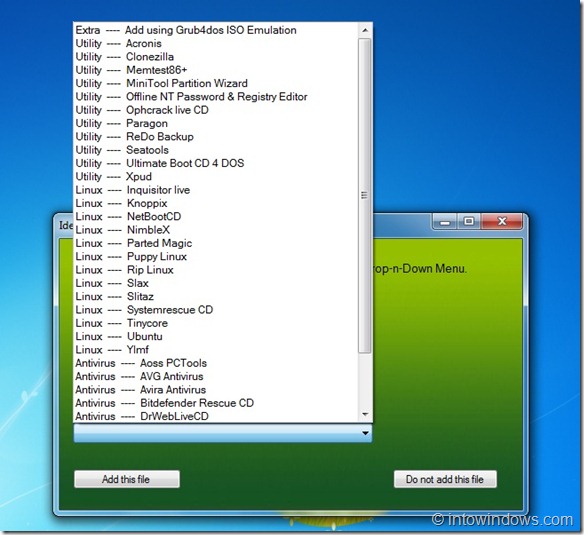
Task: Click the list scrollbar down arrow
Action: (x=365, y=414)
